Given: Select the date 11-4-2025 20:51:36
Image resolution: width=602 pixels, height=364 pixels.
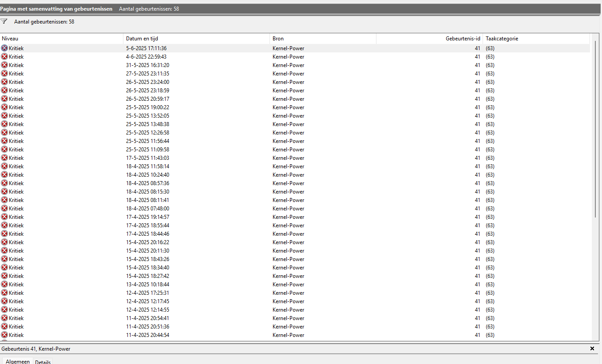Looking at the screenshot, I should [x=147, y=327].
